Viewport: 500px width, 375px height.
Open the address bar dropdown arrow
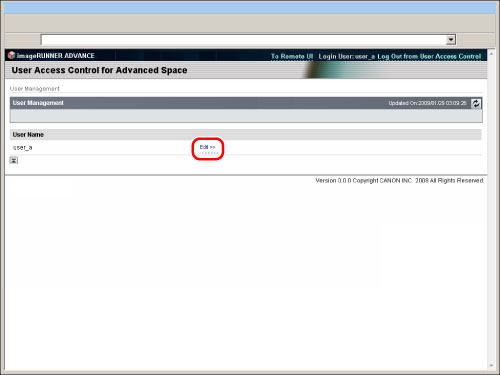click(x=451, y=40)
